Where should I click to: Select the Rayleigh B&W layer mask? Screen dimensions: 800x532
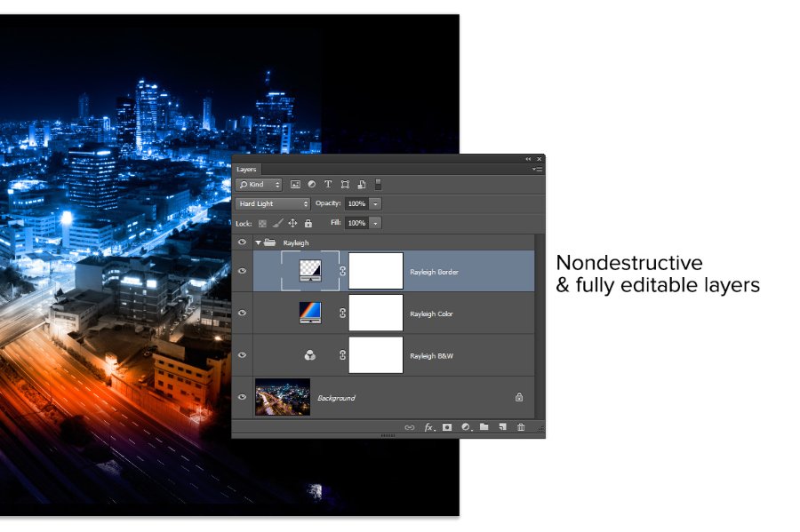pos(376,355)
